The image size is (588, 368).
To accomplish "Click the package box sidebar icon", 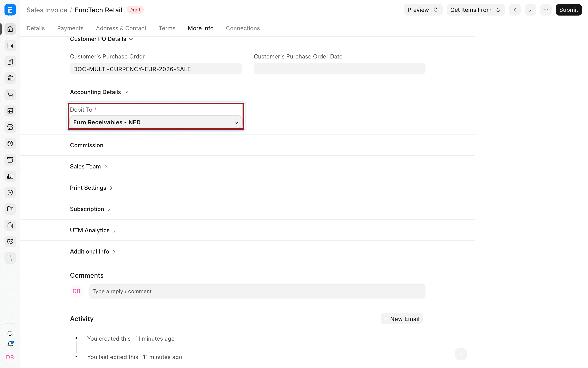I will [10, 144].
